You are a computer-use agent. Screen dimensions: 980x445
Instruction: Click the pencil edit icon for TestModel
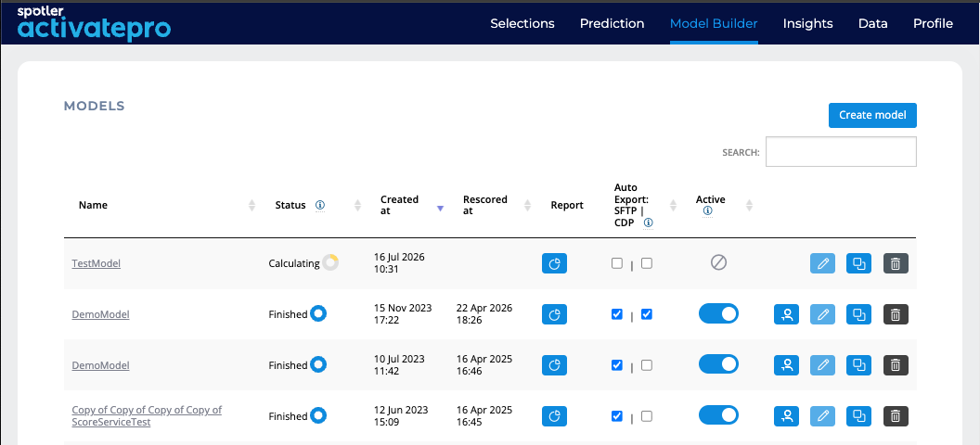coord(822,263)
